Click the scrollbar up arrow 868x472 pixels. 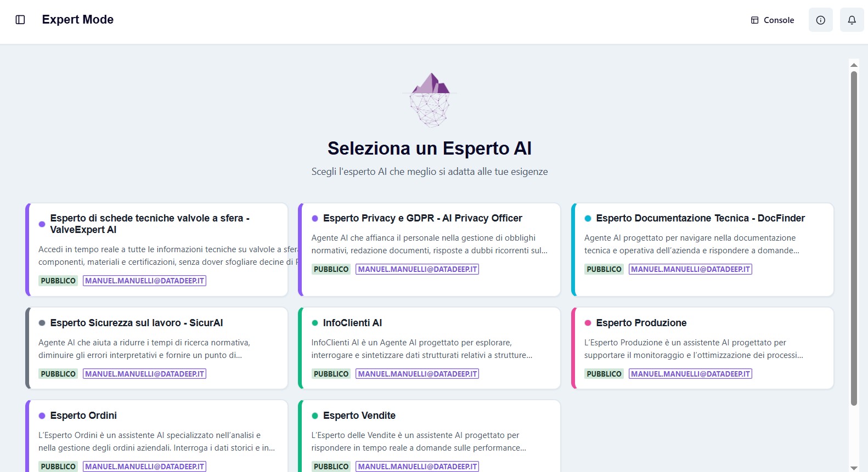(x=854, y=65)
